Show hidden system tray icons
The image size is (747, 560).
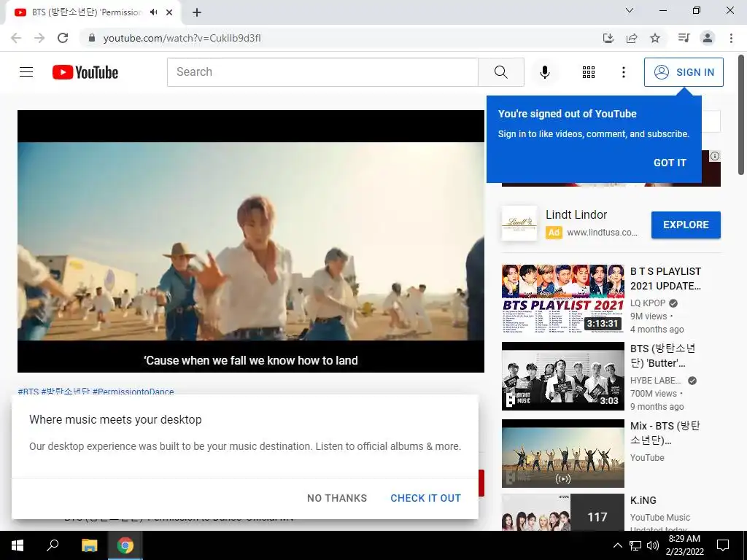617,545
